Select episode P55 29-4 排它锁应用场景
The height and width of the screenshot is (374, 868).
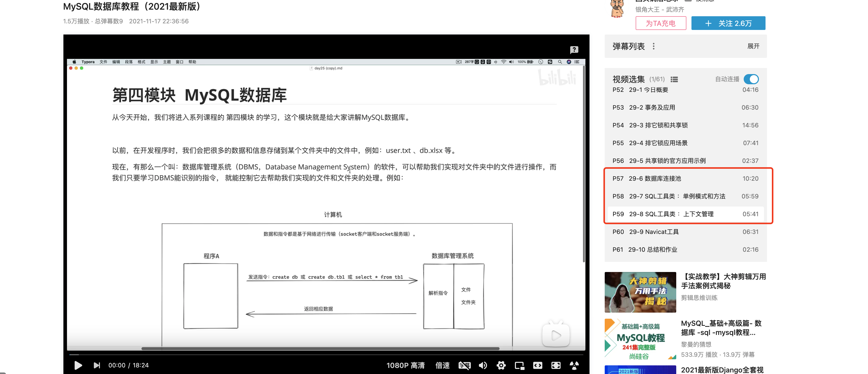pos(685,143)
